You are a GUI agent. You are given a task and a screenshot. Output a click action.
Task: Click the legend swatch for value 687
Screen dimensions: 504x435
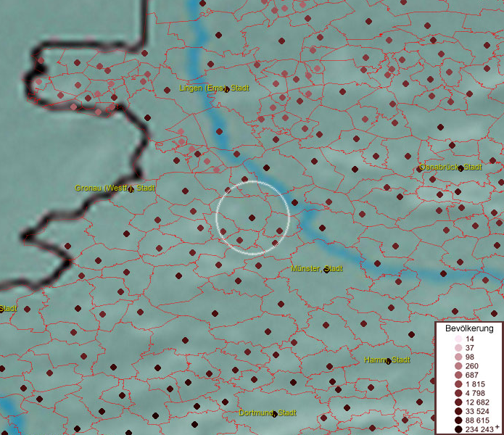click(x=458, y=375)
